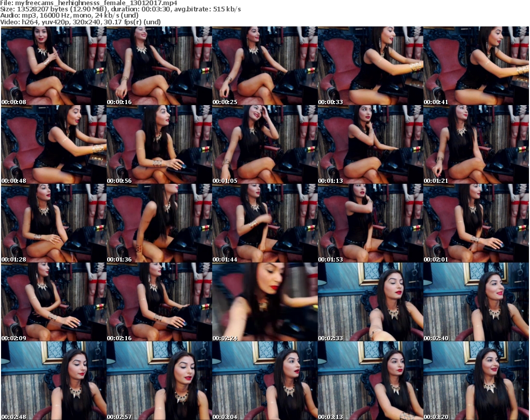Image resolution: width=530 pixels, height=420 pixels.
Task: Click the thumbnail stamped 00:03:13
Action: tap(371, 381)
